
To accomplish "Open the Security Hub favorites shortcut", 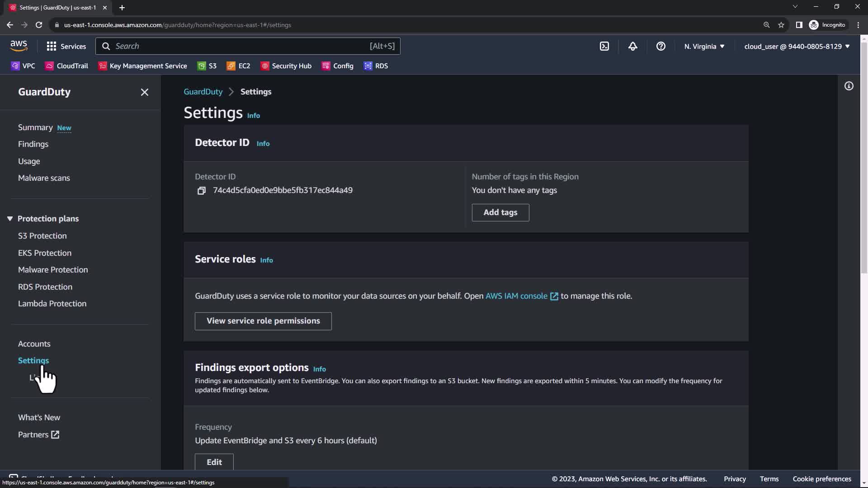I will click(x=286, y=66).
